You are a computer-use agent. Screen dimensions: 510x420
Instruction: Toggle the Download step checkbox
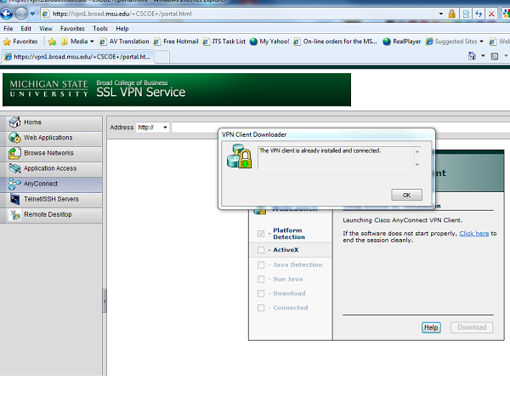(x=261, y=293)
